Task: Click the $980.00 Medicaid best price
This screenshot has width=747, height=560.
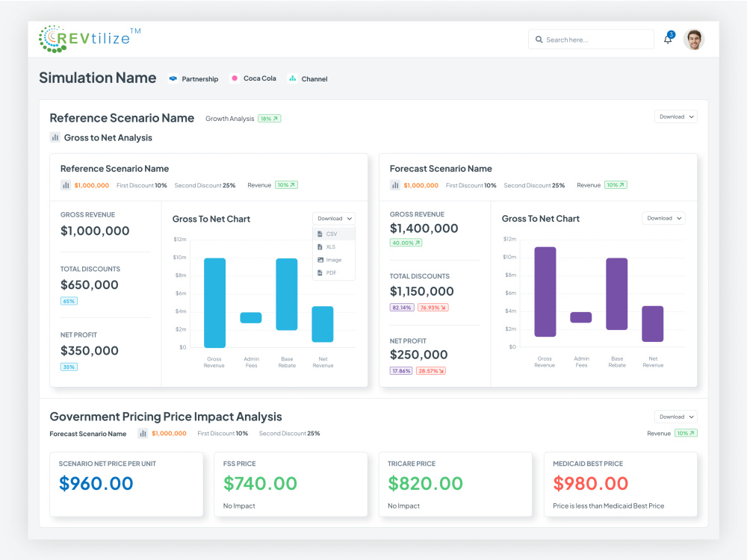Action: coord(590,483)
